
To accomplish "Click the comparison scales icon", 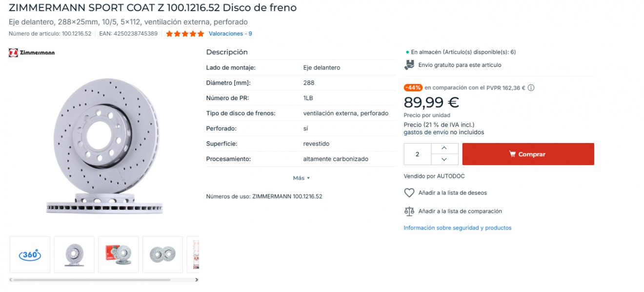I will (409, 211).
